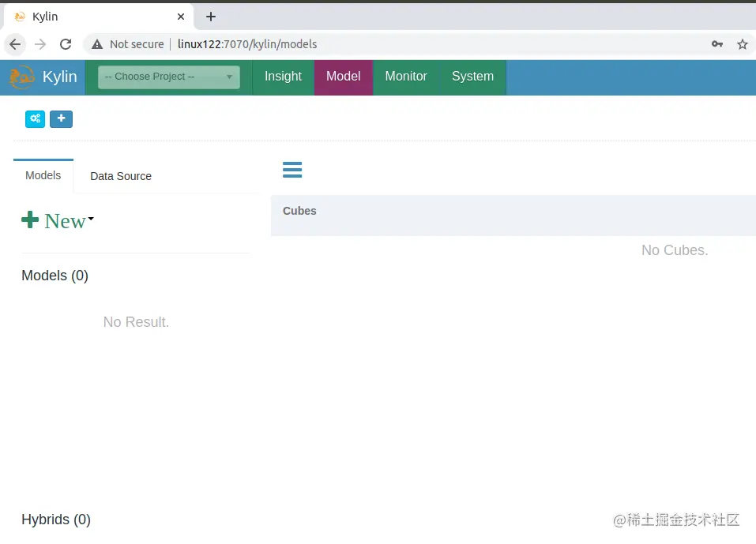Image resolution: width=756 pixels, height=544 pixels.
Task: Toggle the hamburger menu above Cubes
Action: click(292, 170)
